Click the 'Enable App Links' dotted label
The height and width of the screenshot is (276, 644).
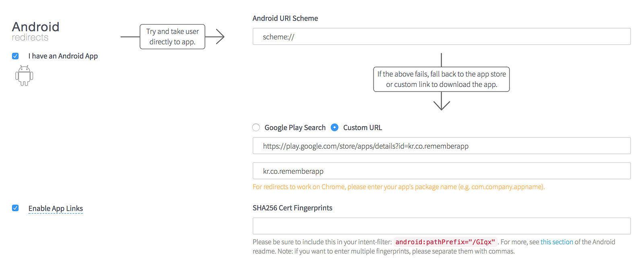tap(56, 208)
